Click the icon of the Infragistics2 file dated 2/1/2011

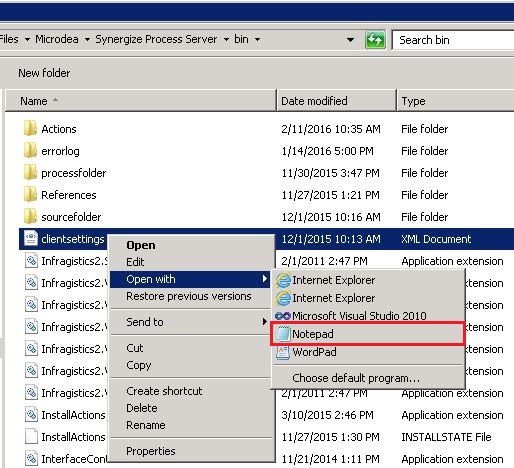tap(31, 261)
